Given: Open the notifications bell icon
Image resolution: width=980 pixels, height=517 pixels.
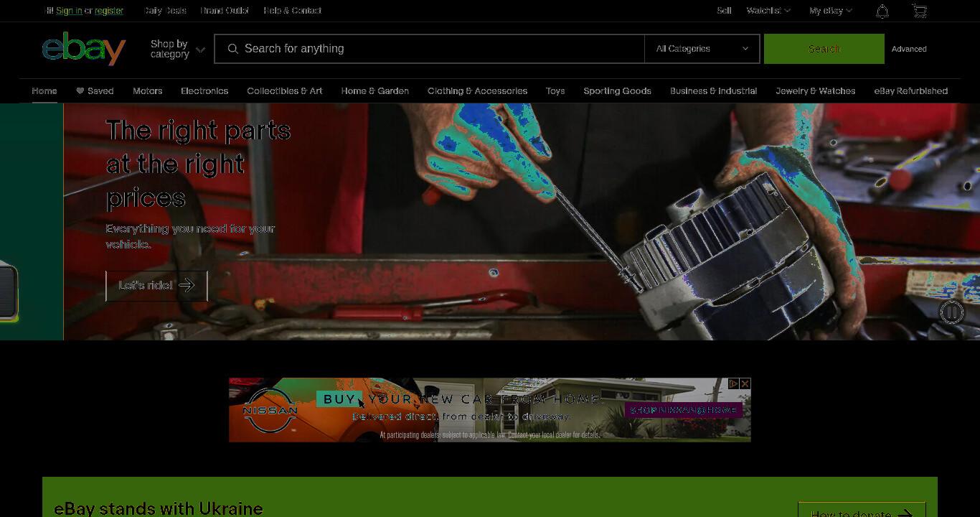Looking at the screenshot, I should pos(882,11).
